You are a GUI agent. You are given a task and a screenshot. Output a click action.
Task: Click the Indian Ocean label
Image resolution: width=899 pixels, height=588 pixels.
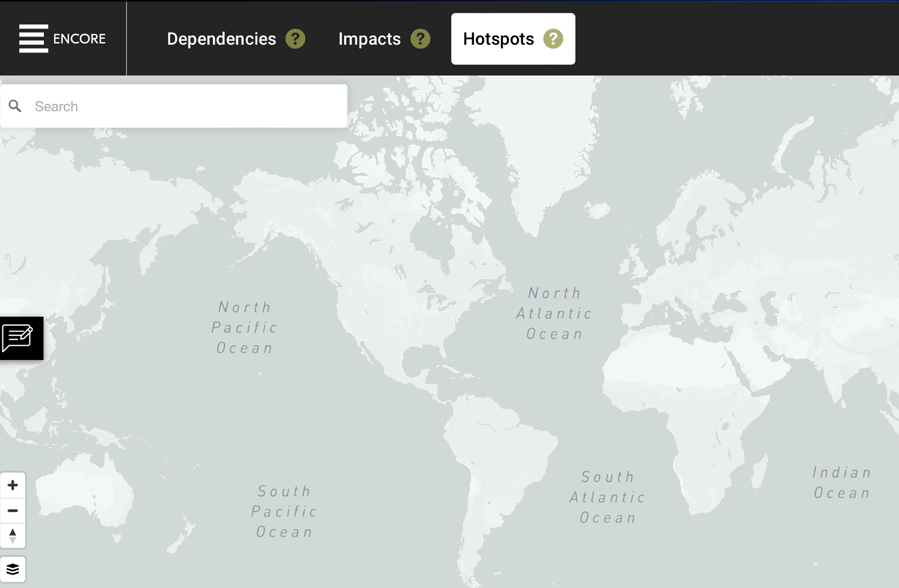(x=842, y=482)
